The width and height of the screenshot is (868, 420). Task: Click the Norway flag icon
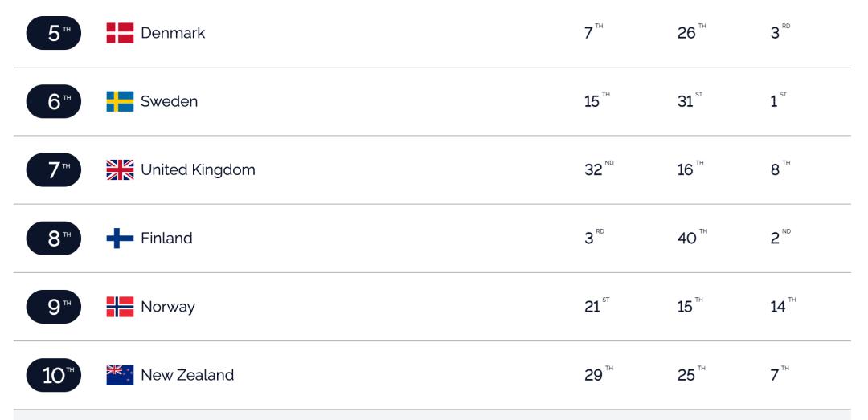[120, 307]
